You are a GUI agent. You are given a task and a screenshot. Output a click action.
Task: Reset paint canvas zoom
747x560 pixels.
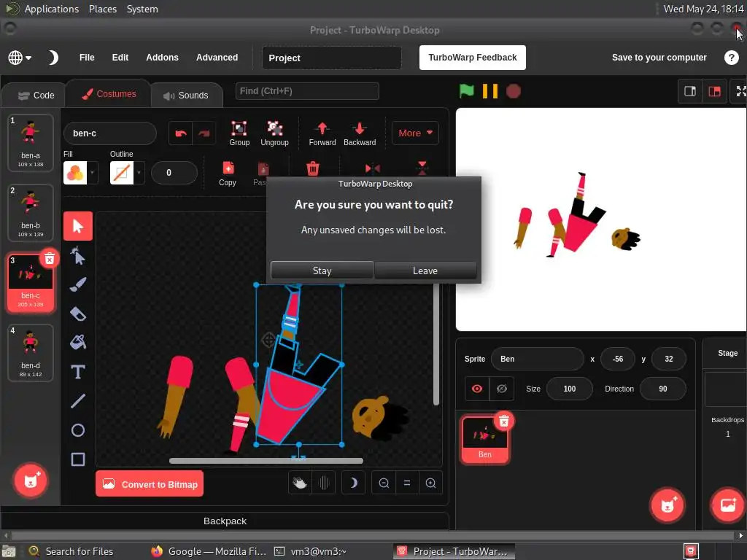coord(407,483)
